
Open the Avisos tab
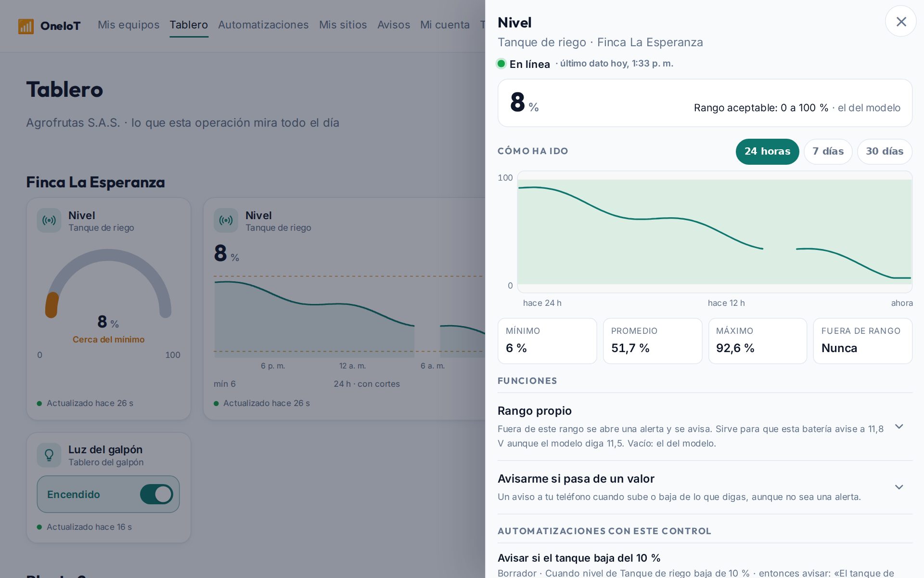394,25
